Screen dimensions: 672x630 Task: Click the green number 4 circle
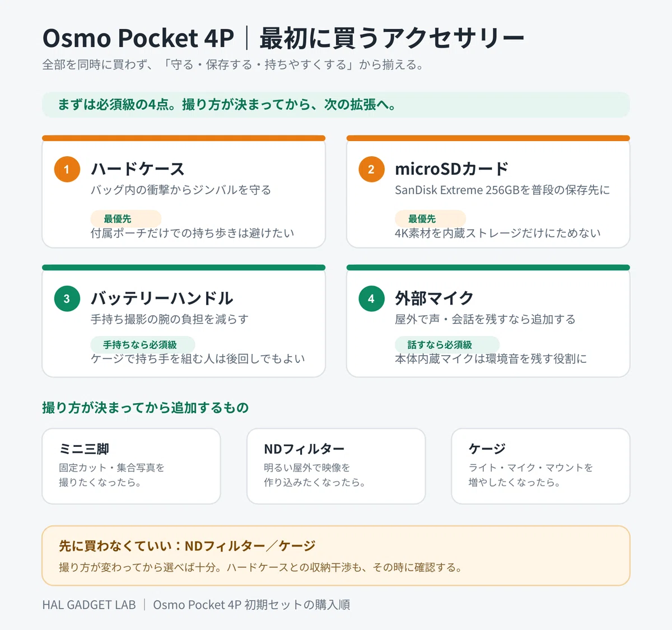(x=371, y=298)
